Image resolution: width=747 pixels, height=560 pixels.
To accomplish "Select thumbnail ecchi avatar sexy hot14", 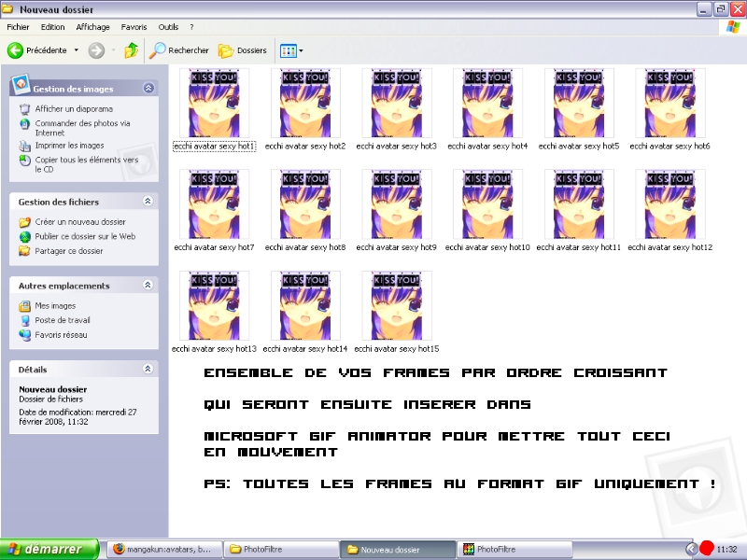I will [x=305, y=306].
